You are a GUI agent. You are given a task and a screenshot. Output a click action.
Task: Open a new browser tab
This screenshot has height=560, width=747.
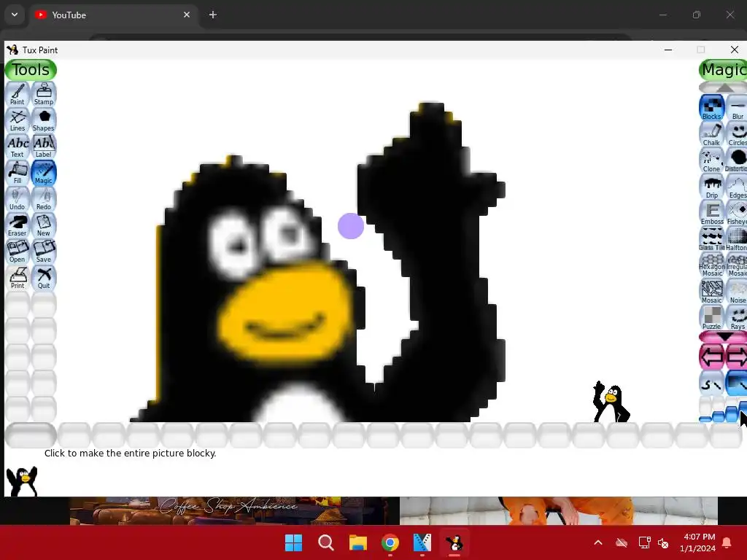click(x=213, y=15)
